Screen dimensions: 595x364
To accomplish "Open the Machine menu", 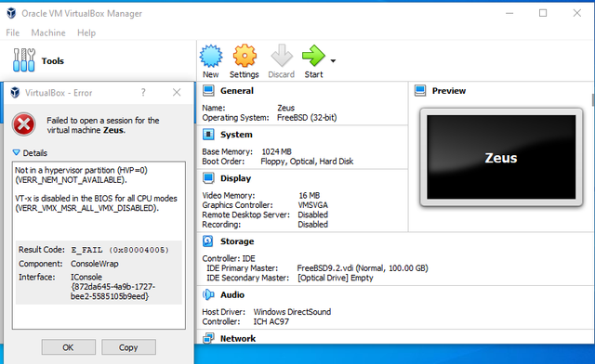I will click(x=48, y=33).
